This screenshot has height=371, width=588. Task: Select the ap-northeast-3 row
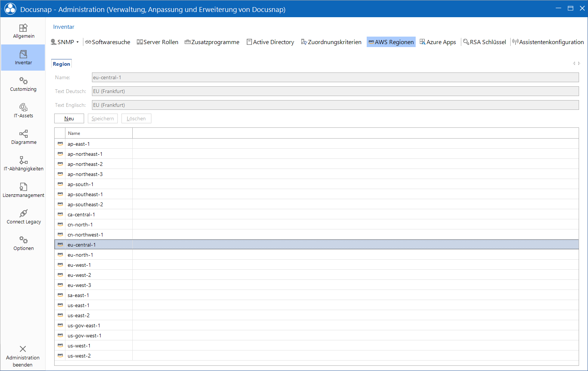click(317, 174)
